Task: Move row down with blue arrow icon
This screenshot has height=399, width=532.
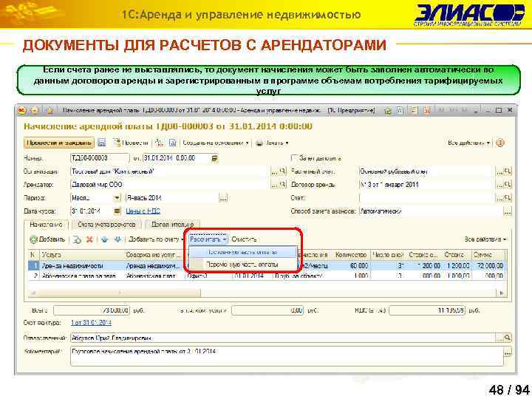Action: pos(117,239)
